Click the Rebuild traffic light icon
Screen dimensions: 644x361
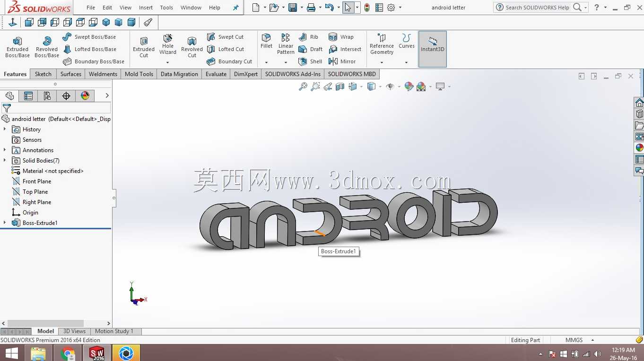pos(367,8)
